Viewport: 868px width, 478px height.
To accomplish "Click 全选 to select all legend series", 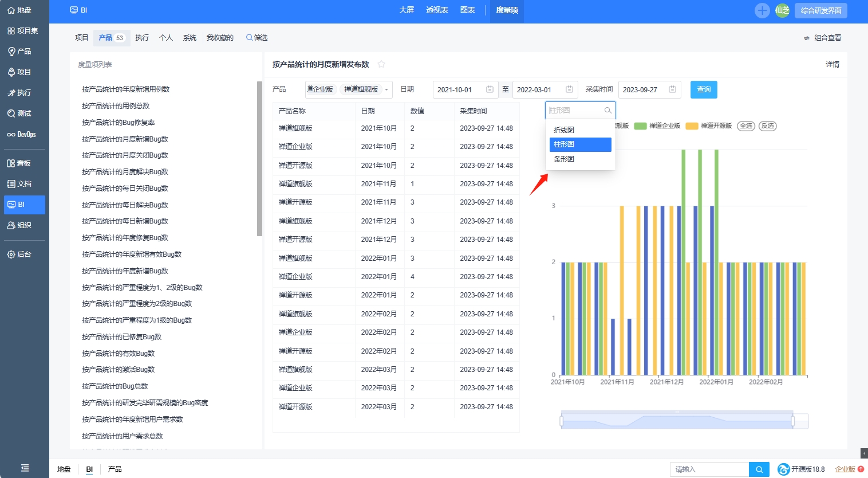I will [x=746, y=126].
